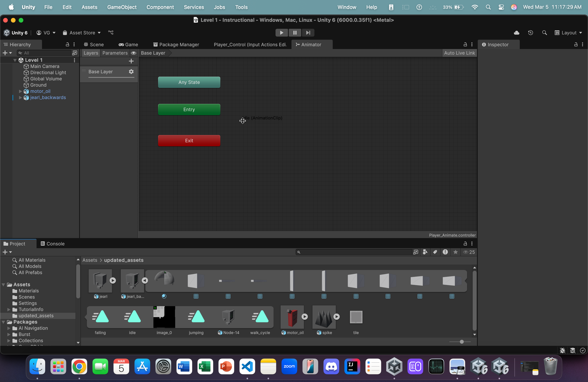Viewport: 588px width, 382px height.
Task: Open the Hierarchy add (+) dropdown
Action: tap(7, 53)
